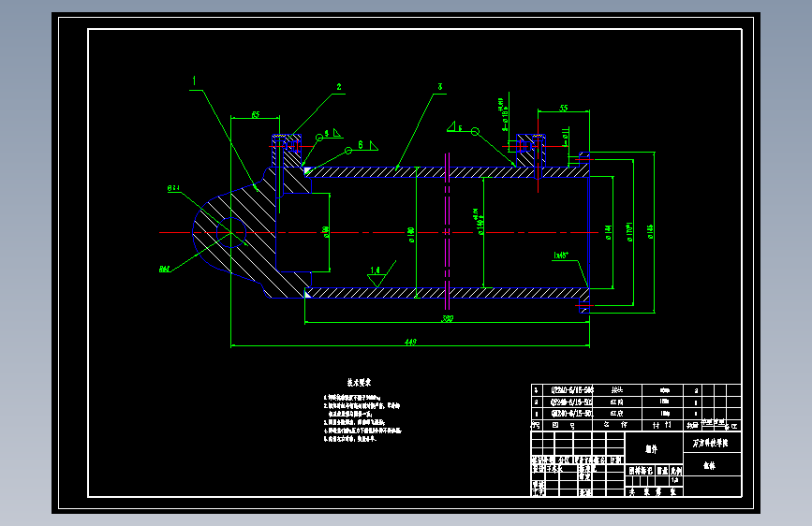Click the "65" dimension above the clevis
This screenshot has height=526, width=812.
pyautogui.click(x=256, y=115)
